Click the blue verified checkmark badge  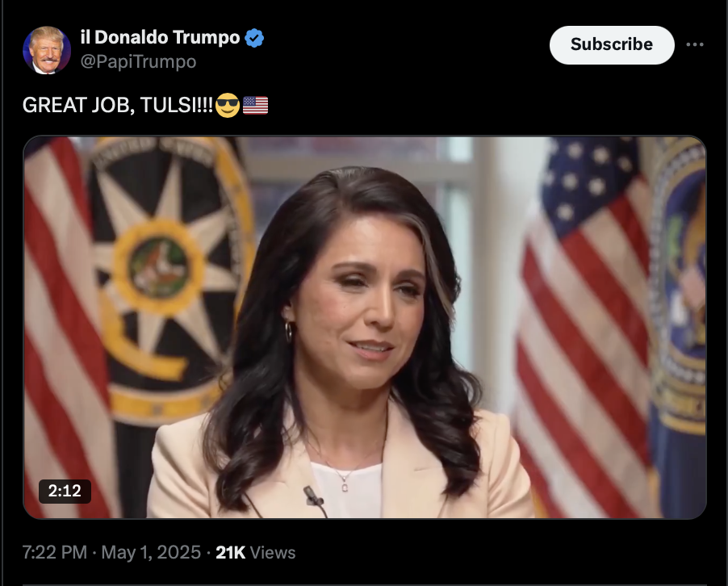(254, 38)
